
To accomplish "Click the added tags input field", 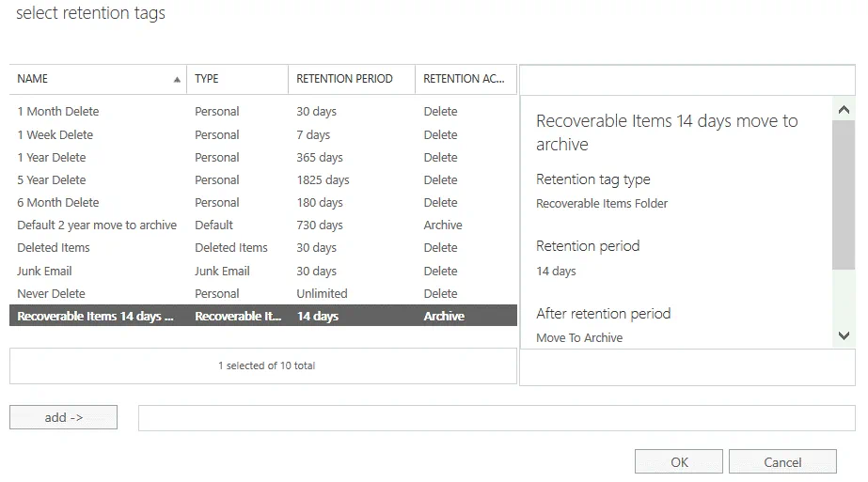I will pos(496,418).
